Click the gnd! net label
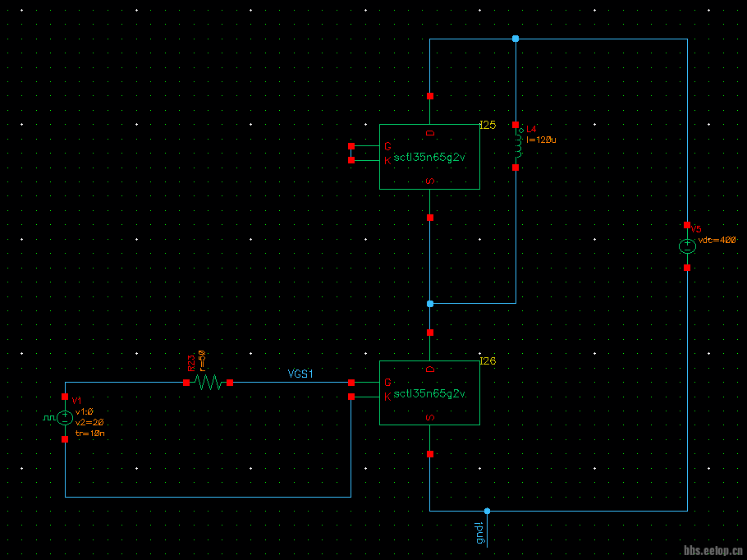747x560 pixels. tap(479, 534)
